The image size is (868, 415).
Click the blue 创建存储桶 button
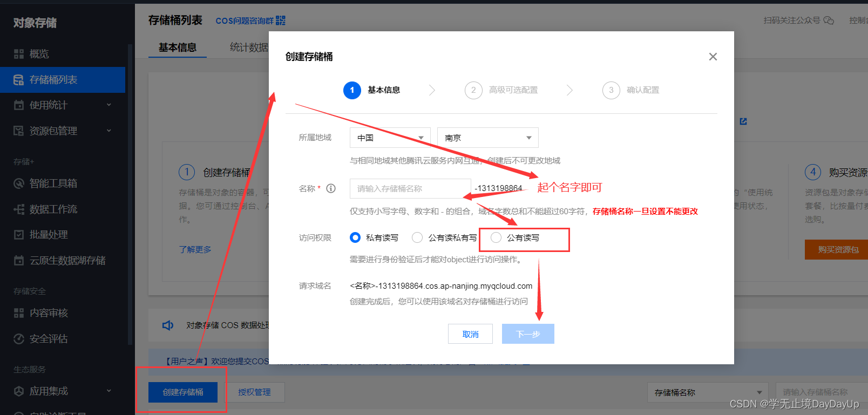pyautogui.click(x=183, y=392)
